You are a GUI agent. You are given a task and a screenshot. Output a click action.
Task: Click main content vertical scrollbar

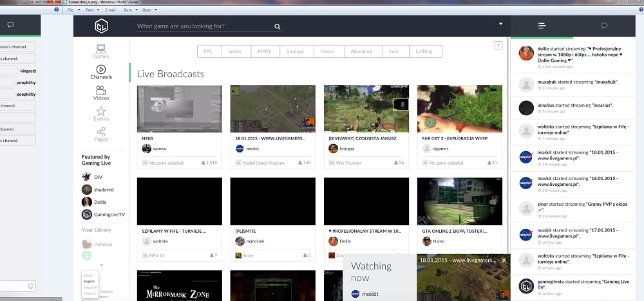coord(507,145)
